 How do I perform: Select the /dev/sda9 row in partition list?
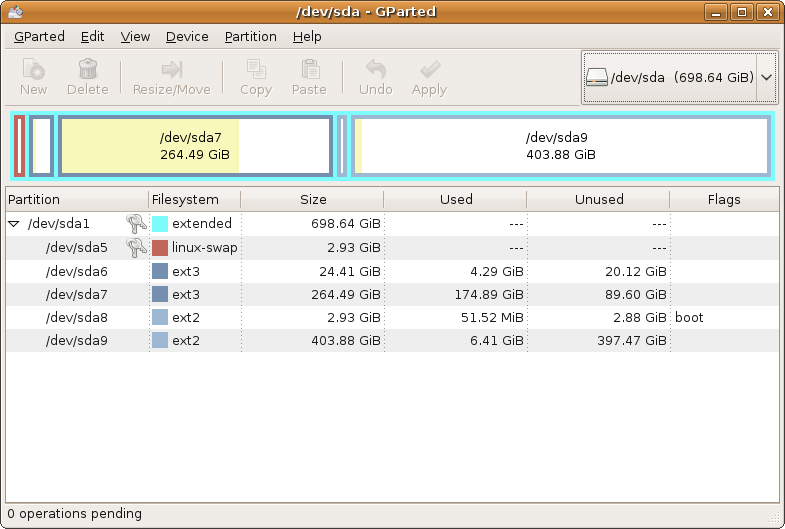(x=392, y=340)
